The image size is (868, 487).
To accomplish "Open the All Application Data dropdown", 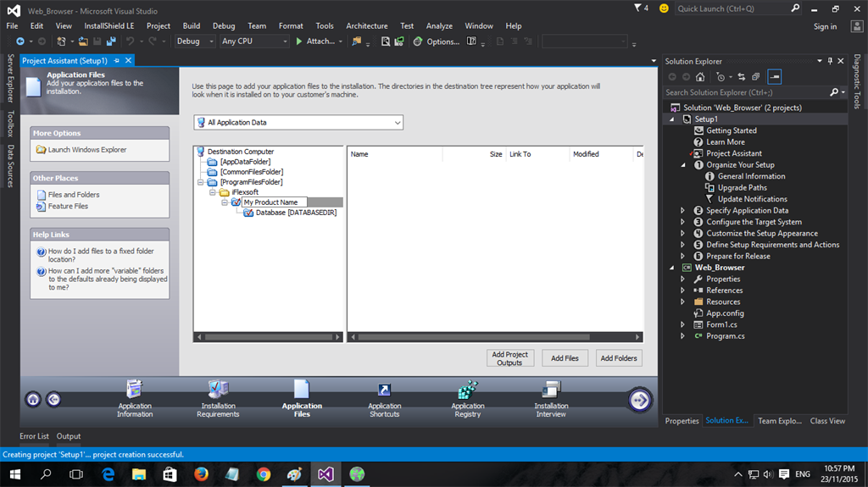I will pyautogui.click(x=298, y=122).
